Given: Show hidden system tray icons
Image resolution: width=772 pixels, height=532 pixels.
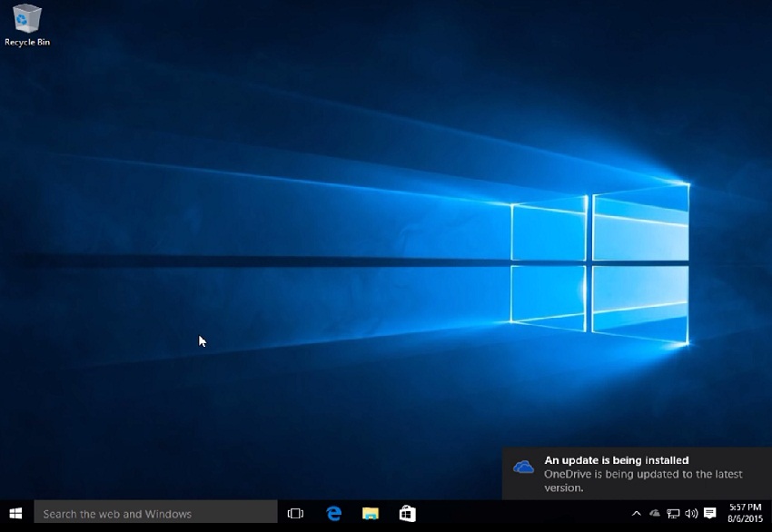Looking at the screenshot, I should click(636, 514).
